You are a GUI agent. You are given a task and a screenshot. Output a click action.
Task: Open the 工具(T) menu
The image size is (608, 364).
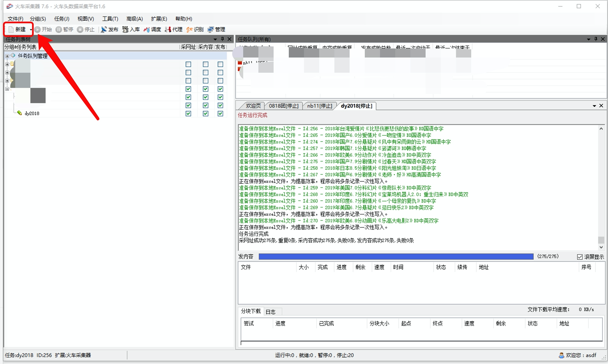coord(110,18)
